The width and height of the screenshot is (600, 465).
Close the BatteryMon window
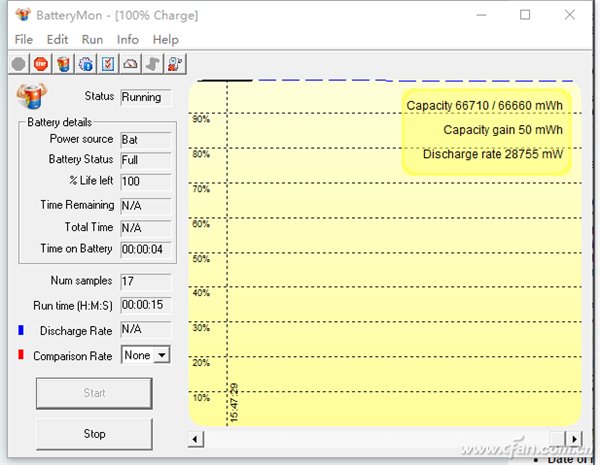pyautogui.click(x=569, y=15)
